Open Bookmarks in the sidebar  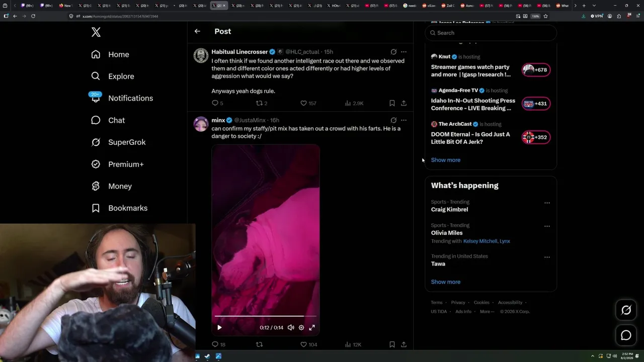pyautogui.click(x=119, y=208)
